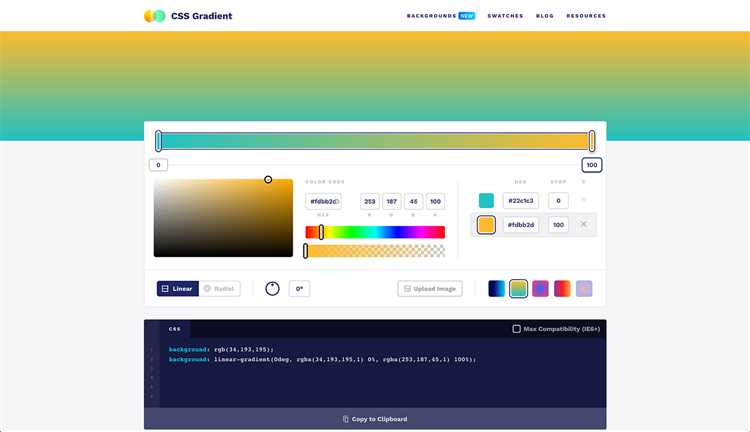Edit the blue value field 45
Screen dimensions: 750x432
click(x=413, y=201)
